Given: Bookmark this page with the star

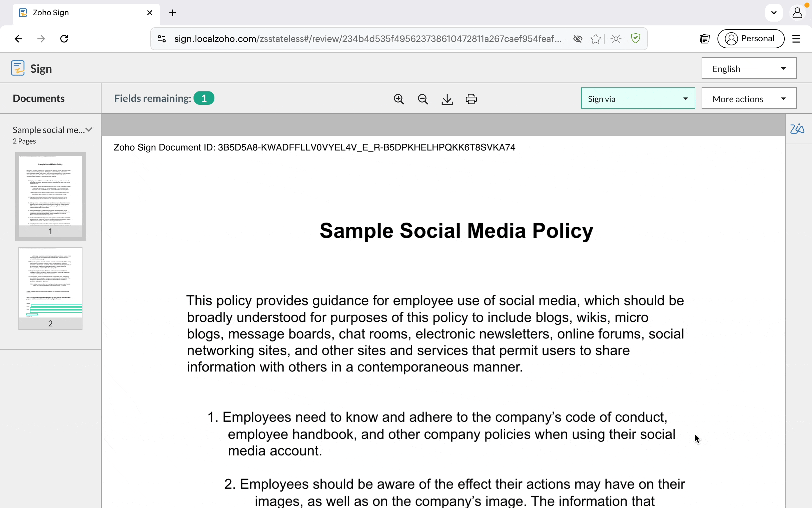Looking at the screenshot, I should click(x=596, y=39).
